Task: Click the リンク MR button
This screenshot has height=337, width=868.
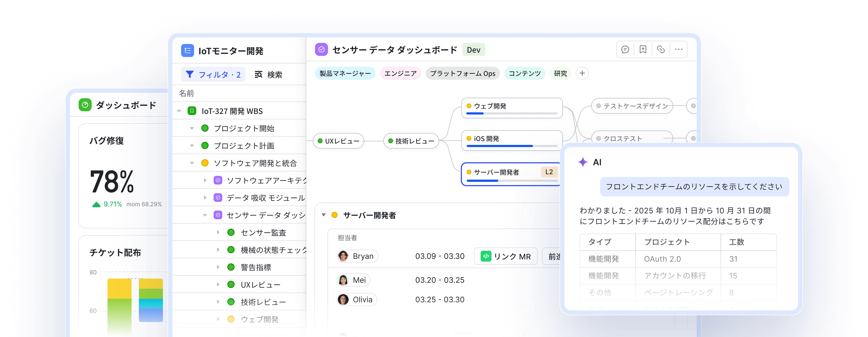Action: click(x=506, y=256)
